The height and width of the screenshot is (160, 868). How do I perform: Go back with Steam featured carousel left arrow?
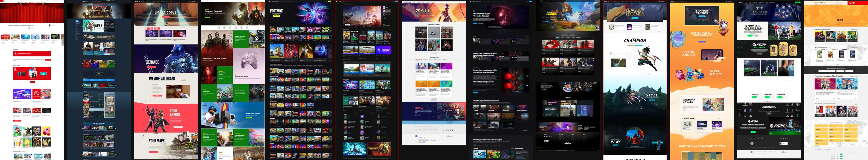click(x=82, y=26)
